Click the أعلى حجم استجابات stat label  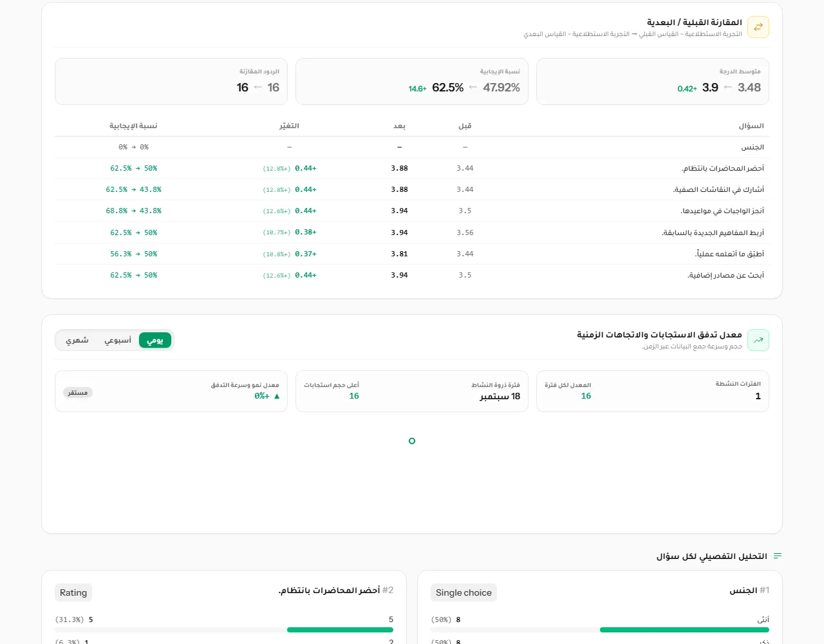click(332, 385)
